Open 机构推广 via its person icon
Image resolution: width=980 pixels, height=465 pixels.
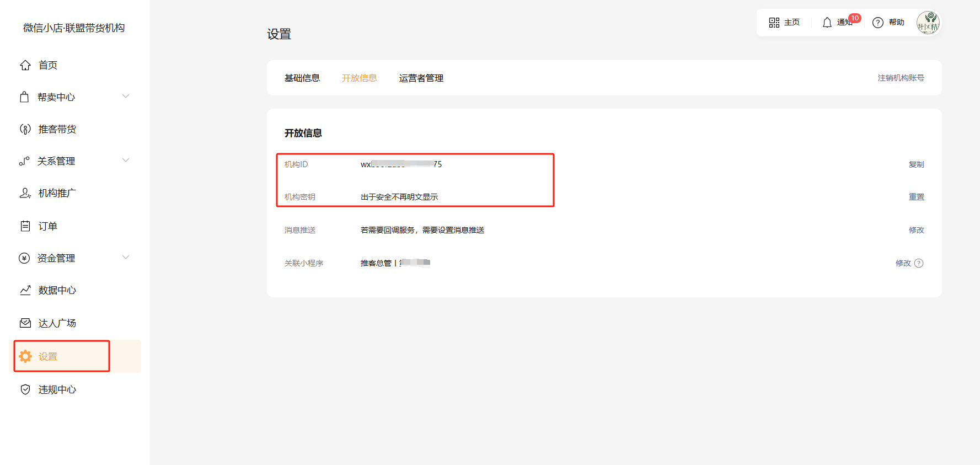[x=25, y=193]
